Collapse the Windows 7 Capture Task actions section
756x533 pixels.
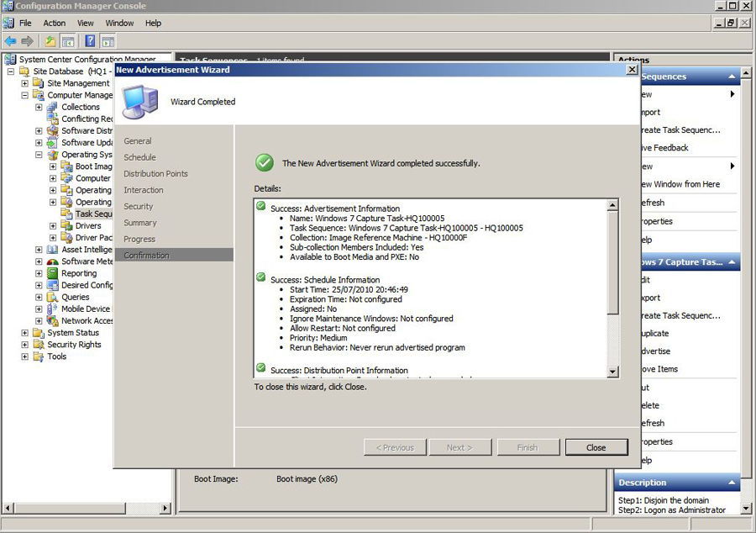click(732, 262)
